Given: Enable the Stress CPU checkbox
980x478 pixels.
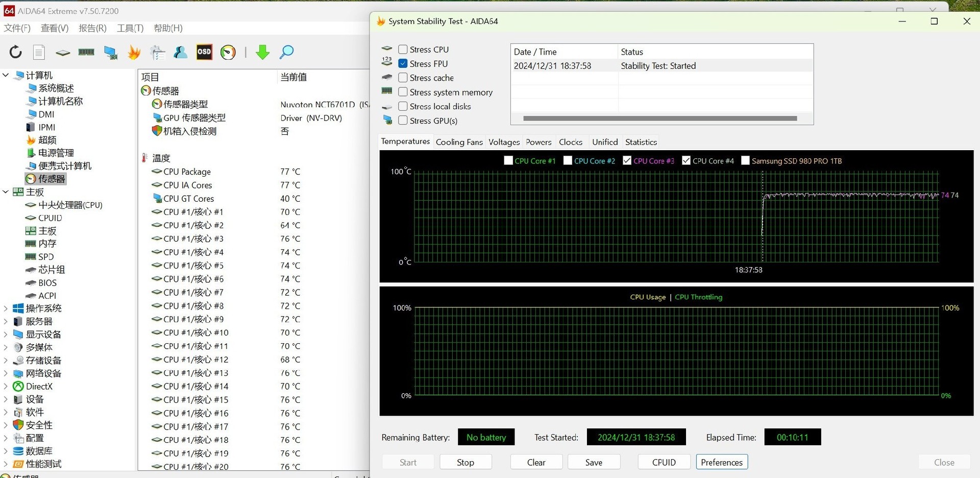Looking at the screenshot, I should pyautogui.click(x=403, y=50).
